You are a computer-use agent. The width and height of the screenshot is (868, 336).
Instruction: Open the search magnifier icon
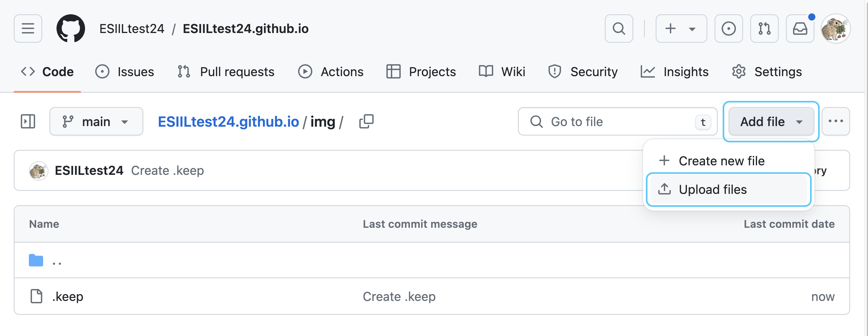click(619, 29)
